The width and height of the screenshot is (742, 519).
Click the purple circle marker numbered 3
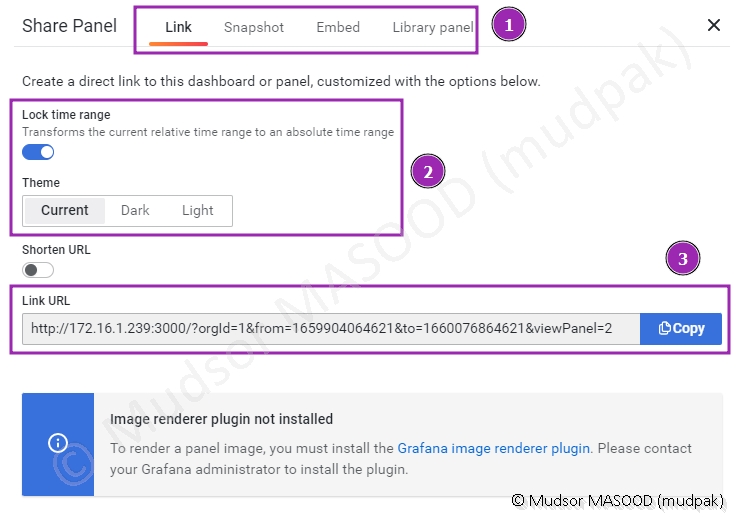[683, 260]
